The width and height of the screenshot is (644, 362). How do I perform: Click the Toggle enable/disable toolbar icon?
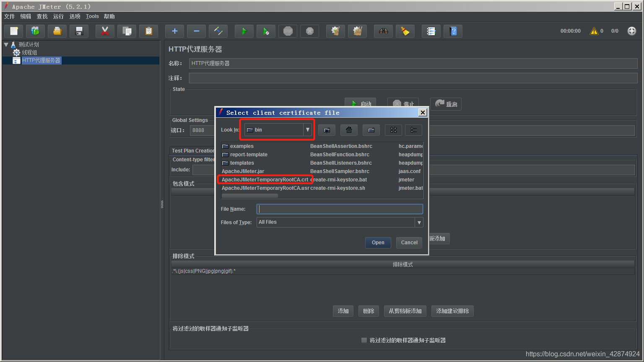pos(218,31)
